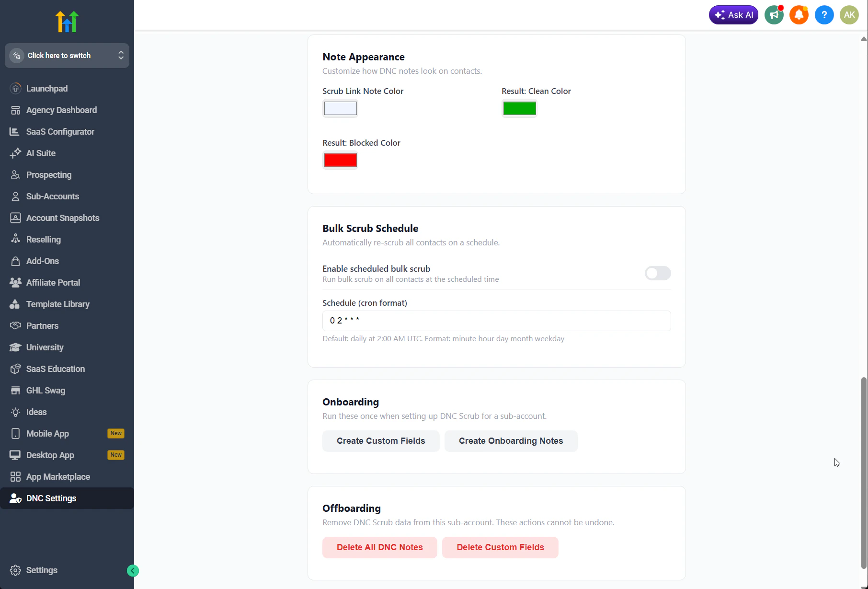Click the Account Snapshots icon
The height and width of the screenshot is (589, 868).
[x=15, y=218]
